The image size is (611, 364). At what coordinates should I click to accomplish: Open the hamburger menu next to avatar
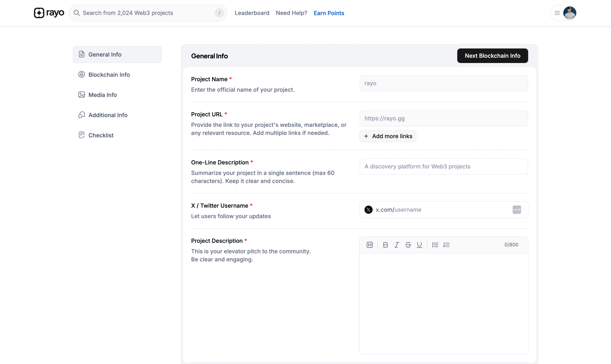pos(557,13)
